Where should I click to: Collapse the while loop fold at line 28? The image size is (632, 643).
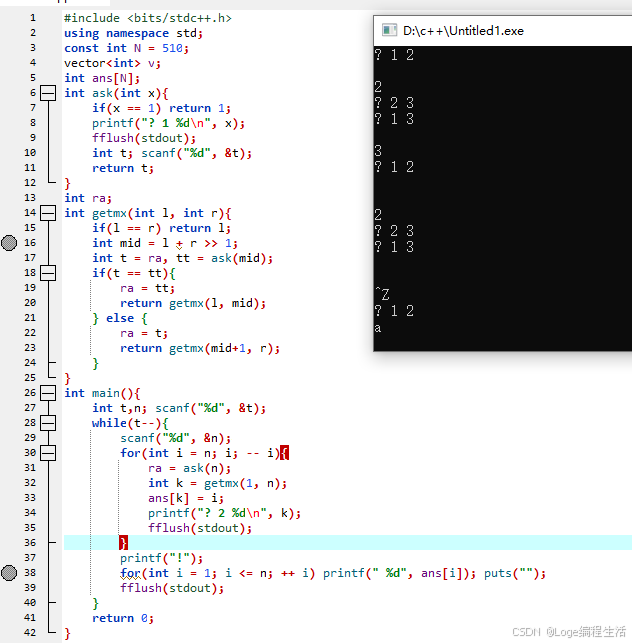point(48,423)
